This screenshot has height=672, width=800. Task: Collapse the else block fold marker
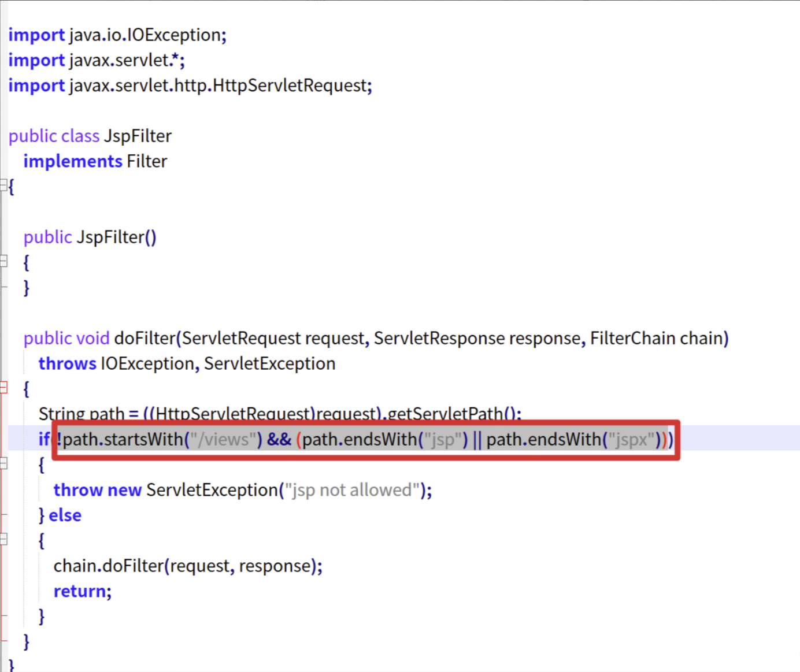point(3,540)
